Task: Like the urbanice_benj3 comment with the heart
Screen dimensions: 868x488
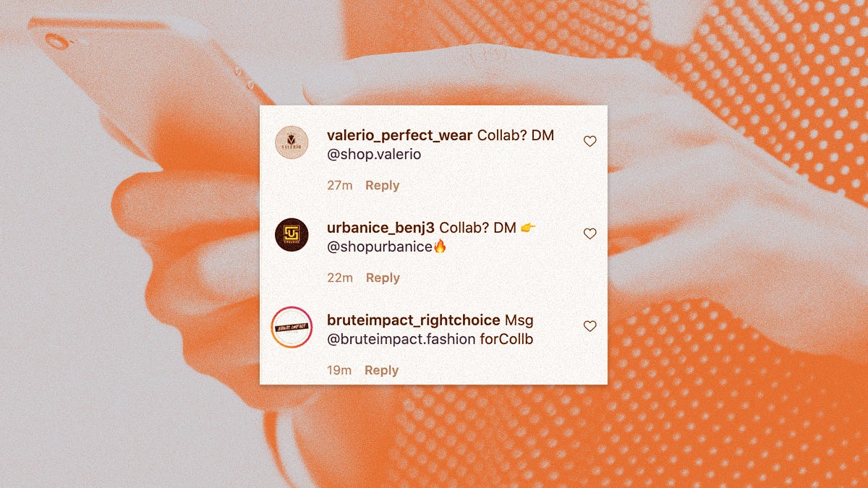Action: tap(590, 234)
